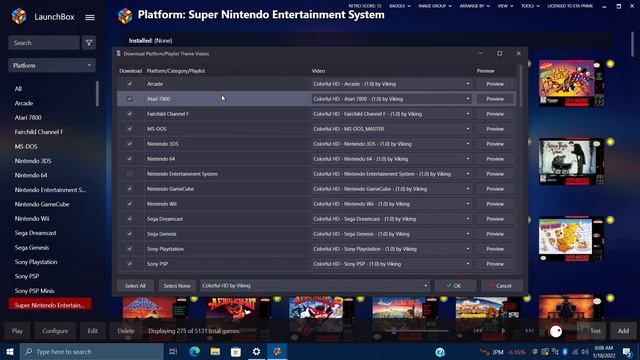Click the yellow badge on Addams Family cover
This screenshot has height=360, width=640.
pyautogui.click(x=610, y=142)
